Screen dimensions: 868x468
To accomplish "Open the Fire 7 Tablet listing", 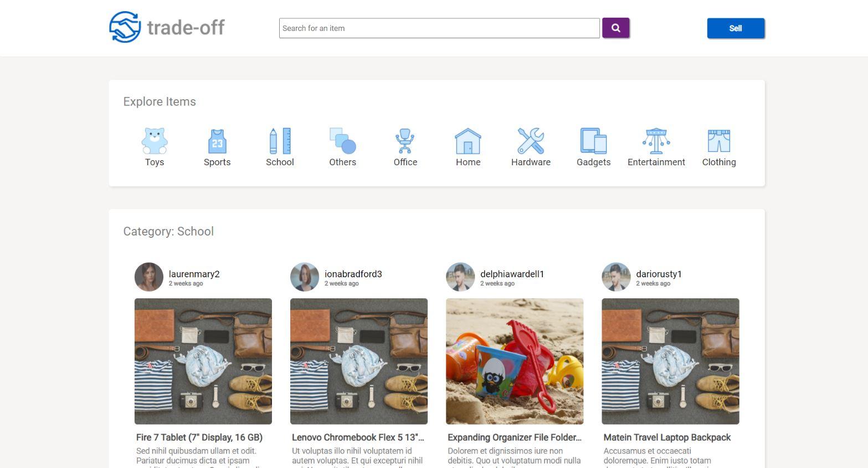I will [x=200, y=438].
